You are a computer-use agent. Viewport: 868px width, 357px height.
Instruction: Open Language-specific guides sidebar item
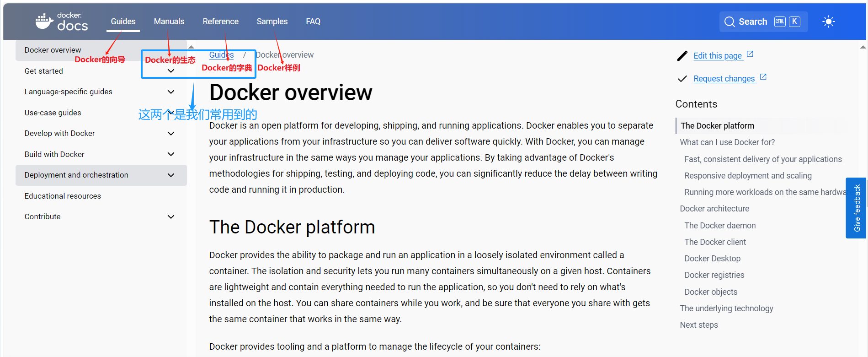point(68,92)
